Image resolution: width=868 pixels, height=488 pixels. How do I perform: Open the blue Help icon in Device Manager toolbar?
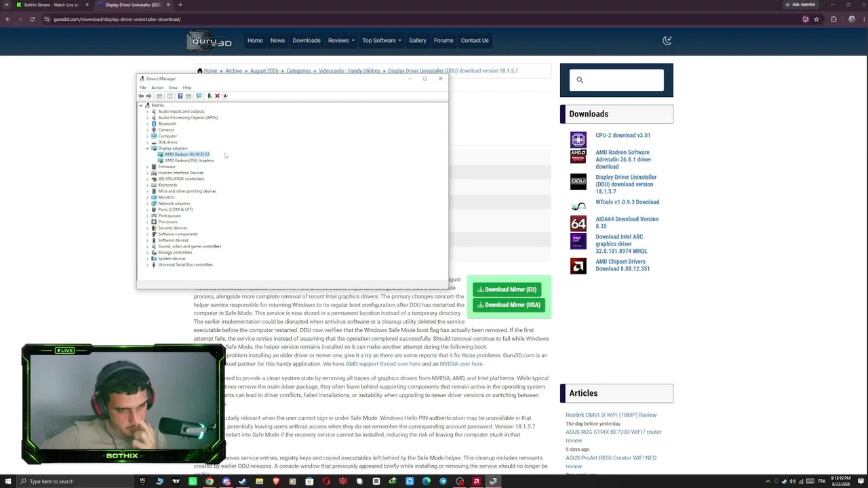[180, 96]
